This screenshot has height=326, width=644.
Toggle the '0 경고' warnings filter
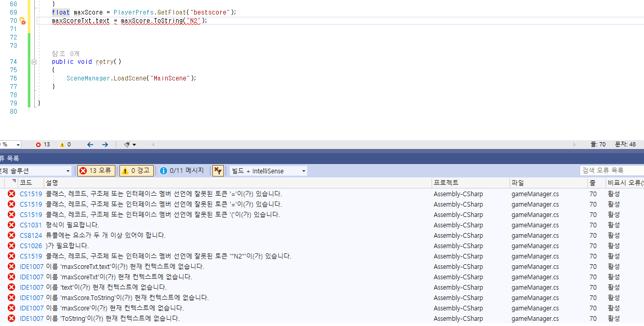coord(137,171)
